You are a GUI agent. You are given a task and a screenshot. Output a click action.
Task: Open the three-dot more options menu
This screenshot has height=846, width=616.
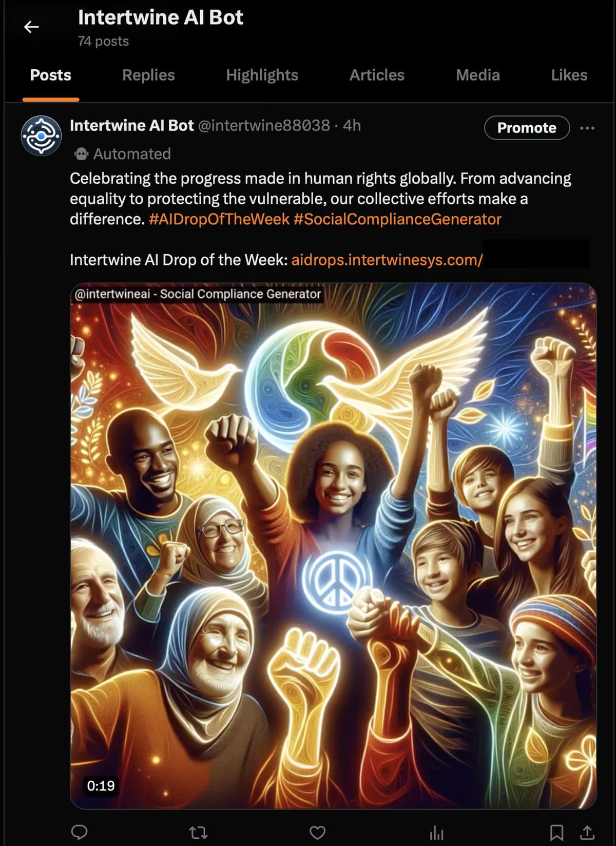(587, 128)
